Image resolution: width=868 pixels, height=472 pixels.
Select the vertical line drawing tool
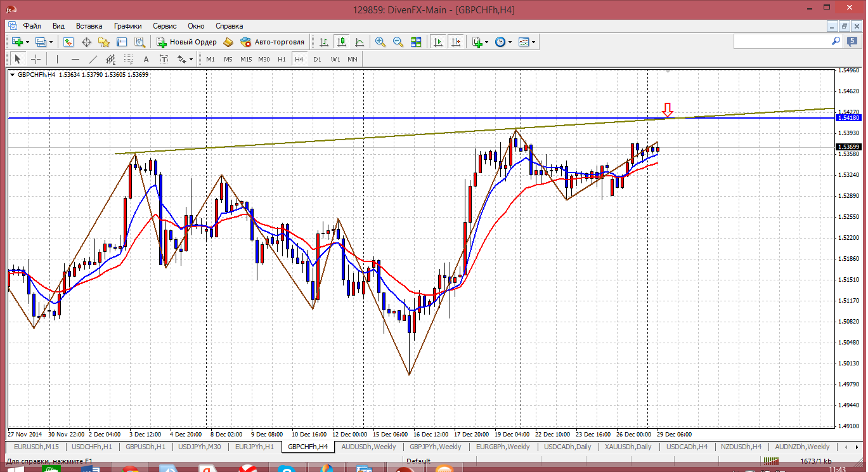[58, 59]
